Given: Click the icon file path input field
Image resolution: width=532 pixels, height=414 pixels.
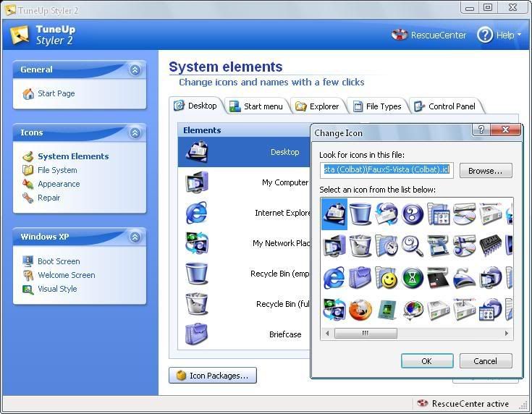Looking at the screenshot, I should click(x=387, y=170).
